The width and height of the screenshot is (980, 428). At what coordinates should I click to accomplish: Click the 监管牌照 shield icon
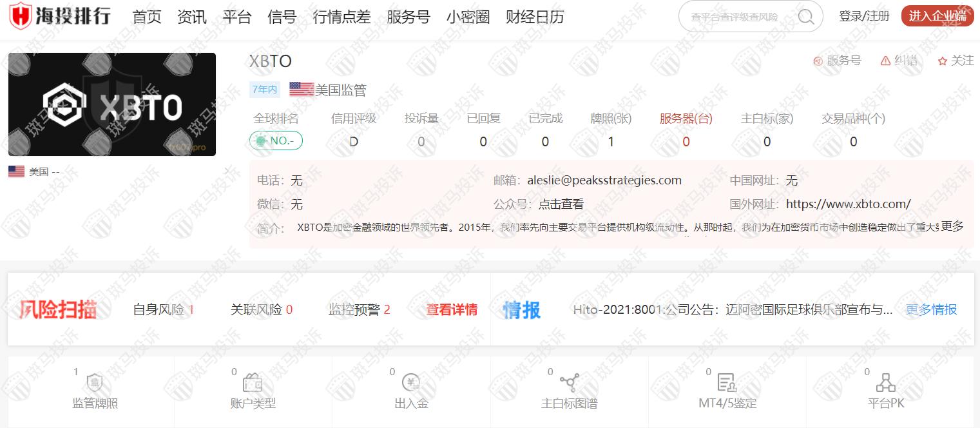[x=95, y=383]
